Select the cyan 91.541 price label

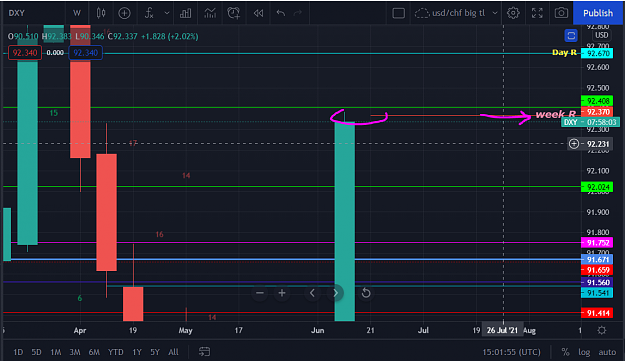click(x=597, y=293)
